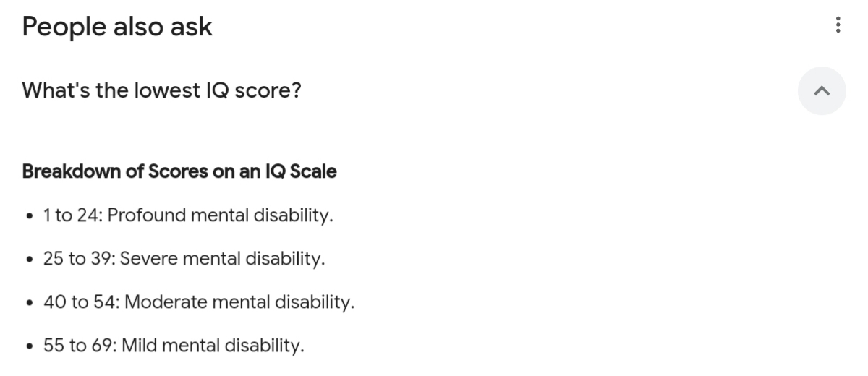Click the bullet before "25 to 39"
This screenshot has width=868, height=376.
28,260
